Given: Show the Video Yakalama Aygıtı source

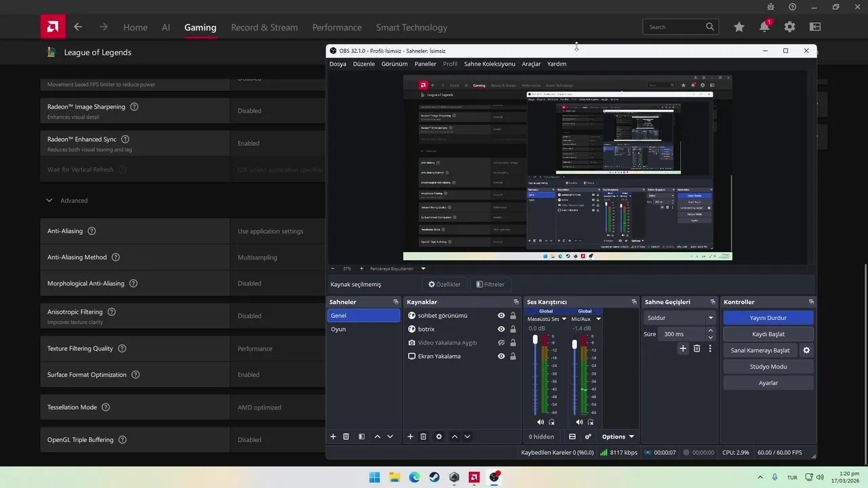Looking at the screenshot, I should point(501,342).
